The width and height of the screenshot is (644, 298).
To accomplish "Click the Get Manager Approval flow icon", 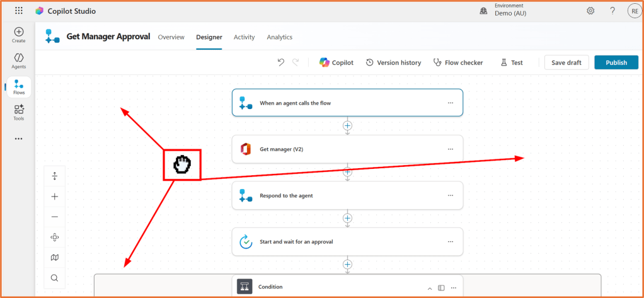I will coord(52,37).
